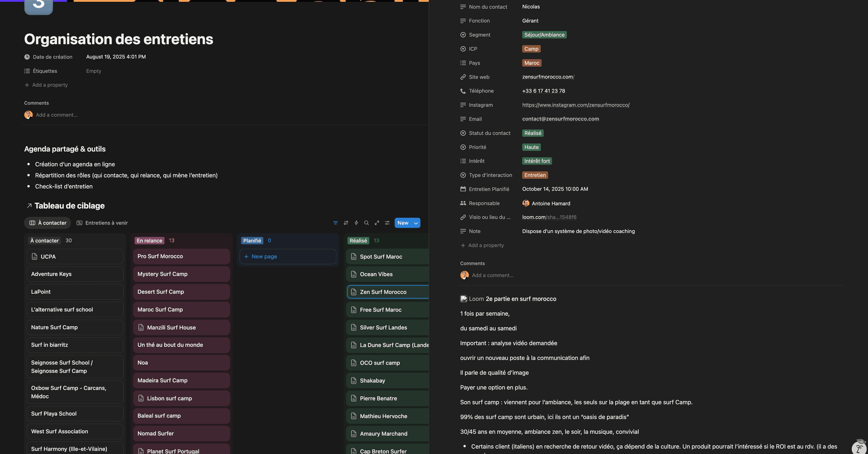868x454 pixels.
Task: Click the contact@zensurfmorocco.com email address
Action: point(561,119)
